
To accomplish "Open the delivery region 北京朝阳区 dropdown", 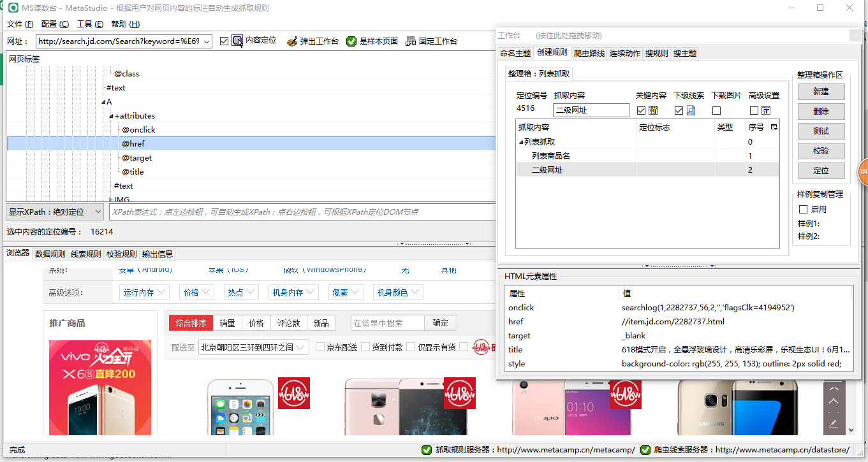I will 254,347.
